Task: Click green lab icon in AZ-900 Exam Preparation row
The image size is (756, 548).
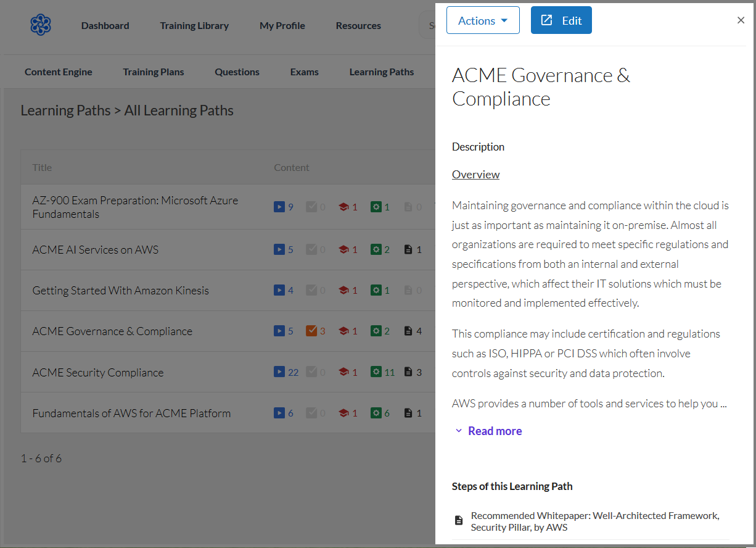Action: tap(376, 207)
